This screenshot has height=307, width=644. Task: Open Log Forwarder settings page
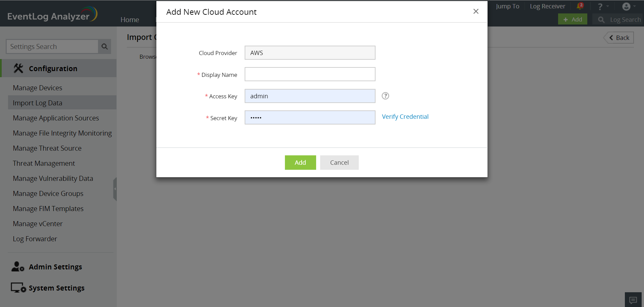click(35, 239)
